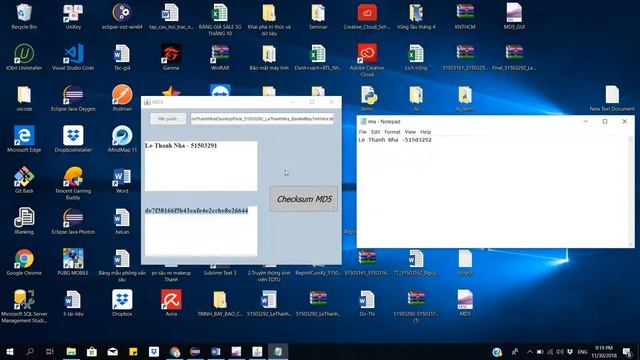This screenshot has height=360, width=640.
Task: Open File Explorer from the taskbar
Action: tap(71, 351)
